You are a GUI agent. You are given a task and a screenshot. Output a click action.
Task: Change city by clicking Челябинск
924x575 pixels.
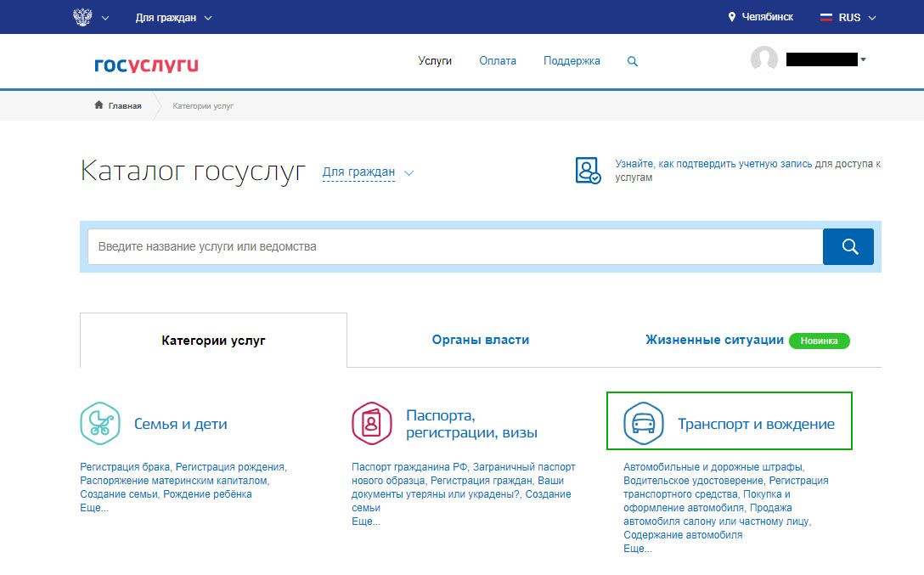pyautogui.click(x=767, y=17)
